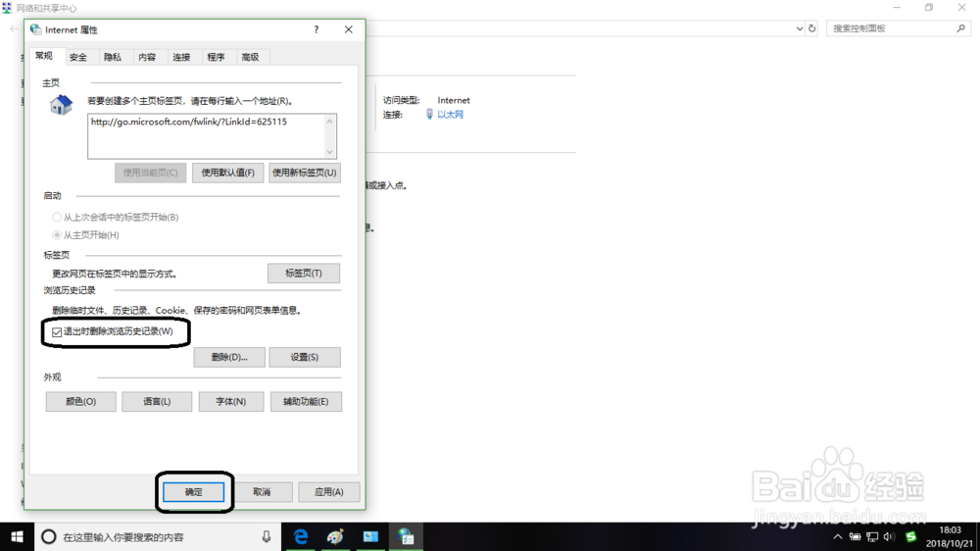Click refresh icon in Network Sharing Center address bar

coord(811,28)
